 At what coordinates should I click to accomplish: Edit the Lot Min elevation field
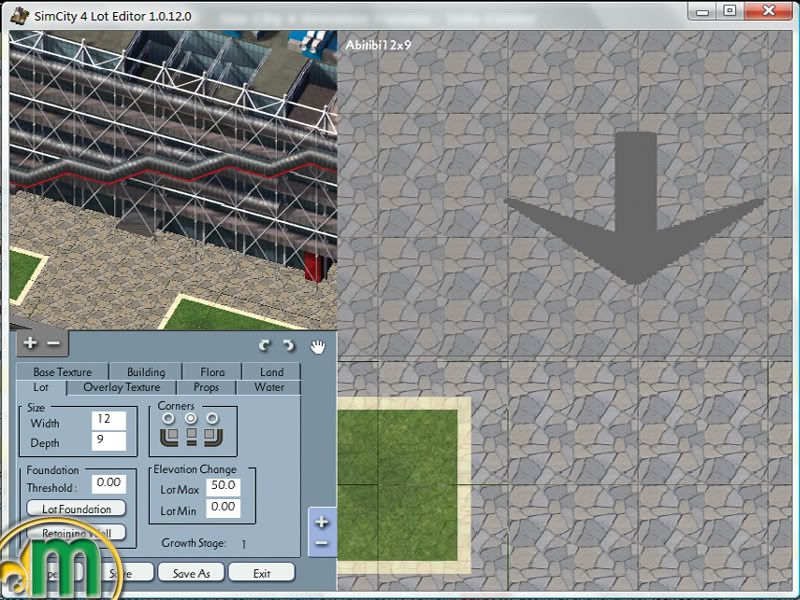click(223, 508)
